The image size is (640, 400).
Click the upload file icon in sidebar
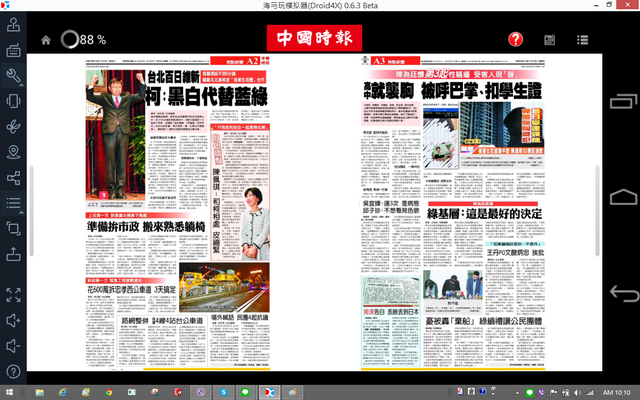pyautogui.click(x=13, y=254)
